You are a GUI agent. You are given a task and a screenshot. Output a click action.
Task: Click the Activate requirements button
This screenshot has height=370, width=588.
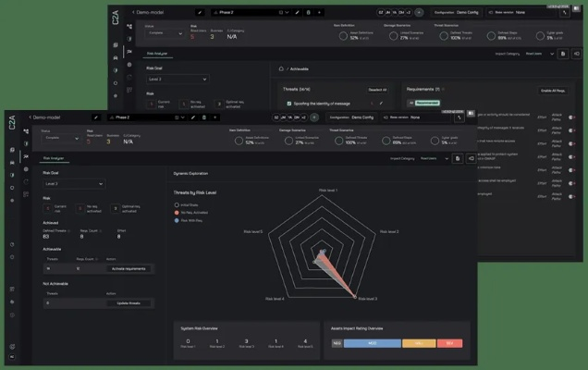(129, 268)
